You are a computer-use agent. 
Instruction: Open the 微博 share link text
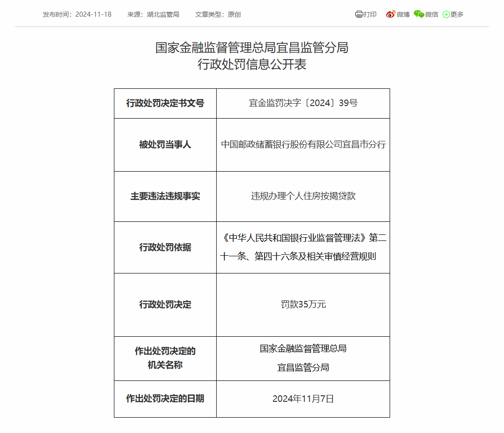[403, 14]
